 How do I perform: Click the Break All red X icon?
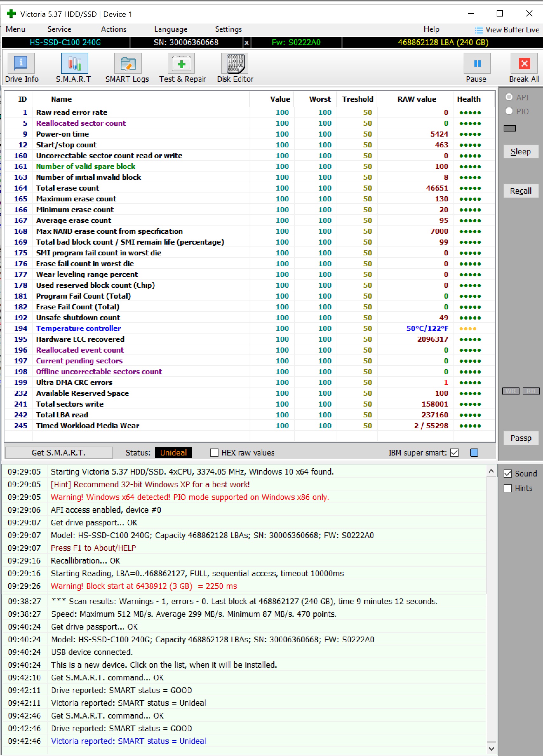[x=524, y=63]
